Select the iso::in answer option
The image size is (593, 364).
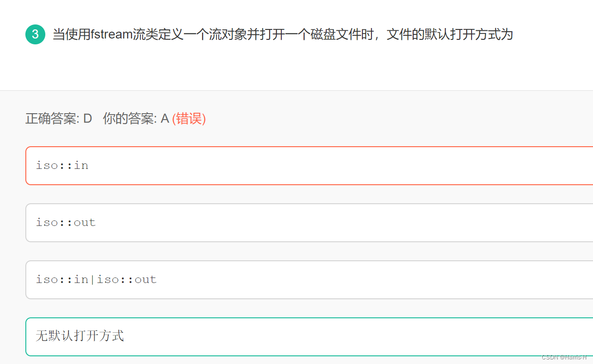pyautogui.click(x=309, y=166)
